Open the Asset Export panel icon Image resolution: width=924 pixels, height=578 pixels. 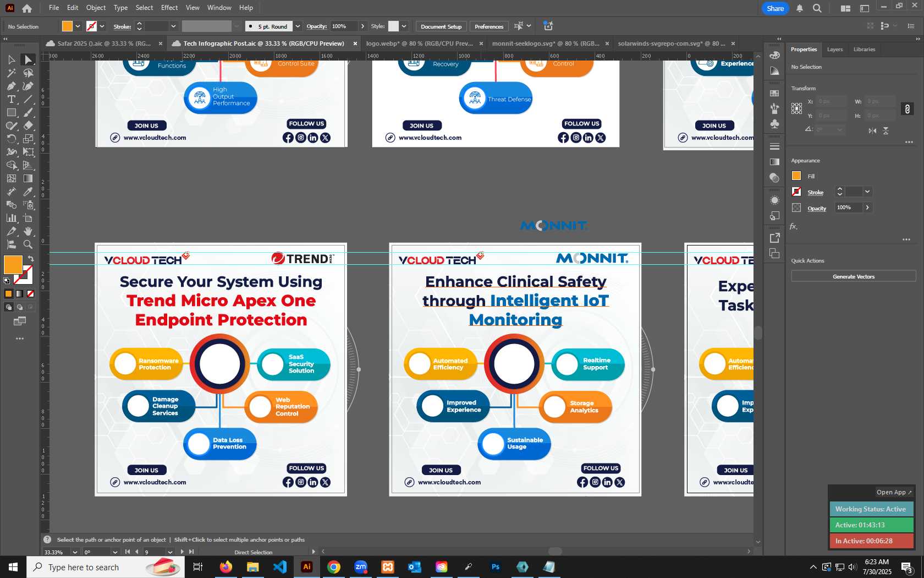[774, 238]
